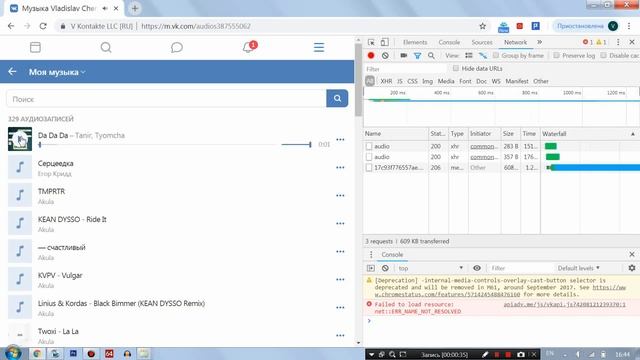This screenshot has height=360, width=640.
Task: Play Серцеедка via its note icon
Action: 20,167
